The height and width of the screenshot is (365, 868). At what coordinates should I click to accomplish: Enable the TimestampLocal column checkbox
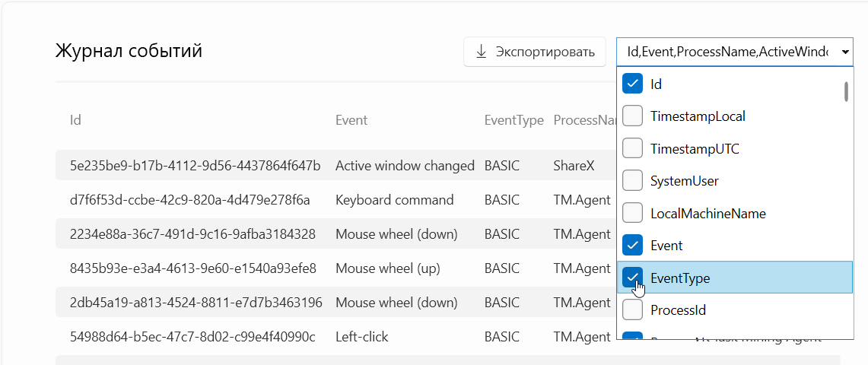633,116
